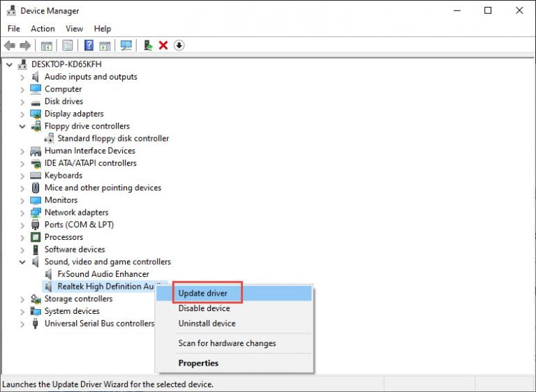Click the Network adapters icon
Image resolution: width=536 pixels, height=392 pixels.
(36, 212)
